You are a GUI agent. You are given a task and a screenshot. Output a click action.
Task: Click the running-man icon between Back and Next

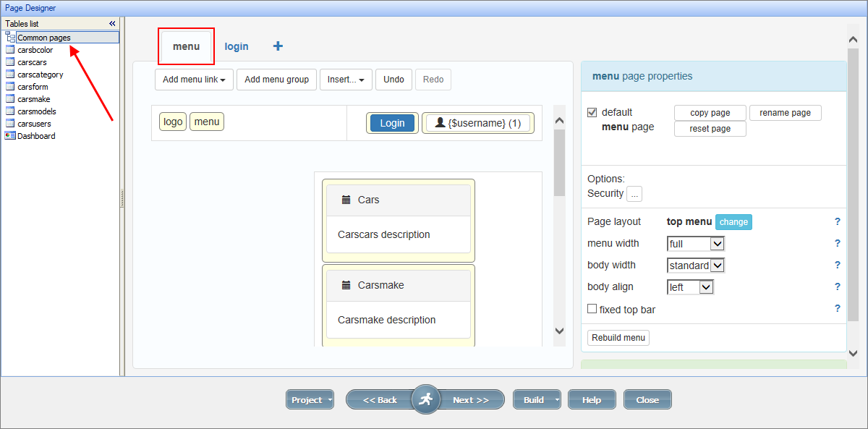425,399
